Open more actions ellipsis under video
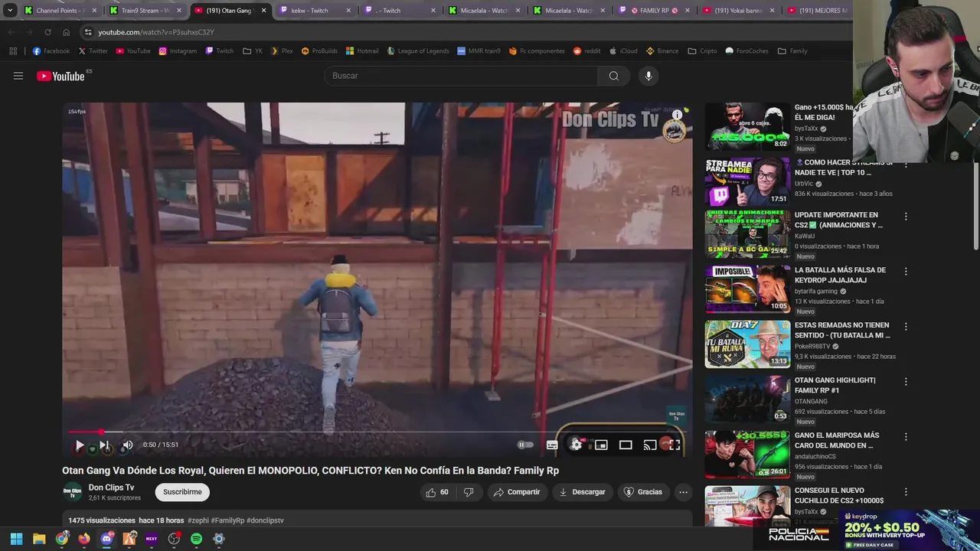Screen dimensions: 980x551 (x=683, y=492)
